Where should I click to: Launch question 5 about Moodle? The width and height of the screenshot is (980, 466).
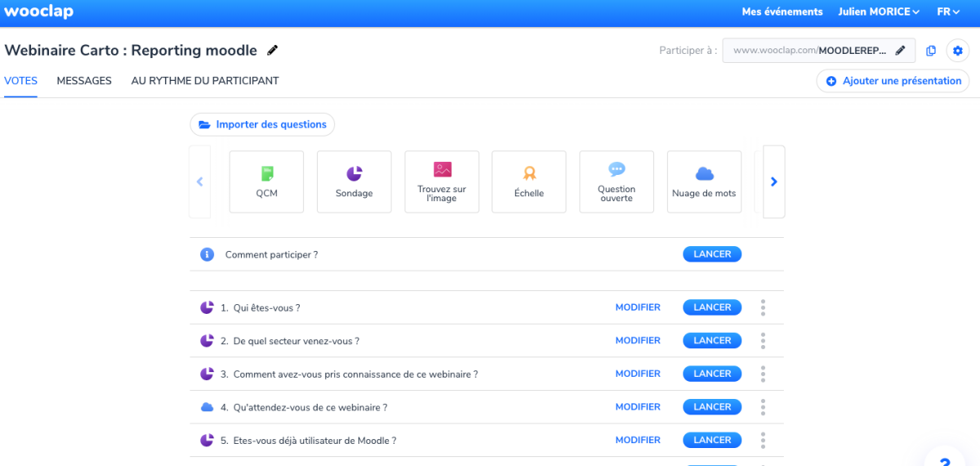[712, 440]
